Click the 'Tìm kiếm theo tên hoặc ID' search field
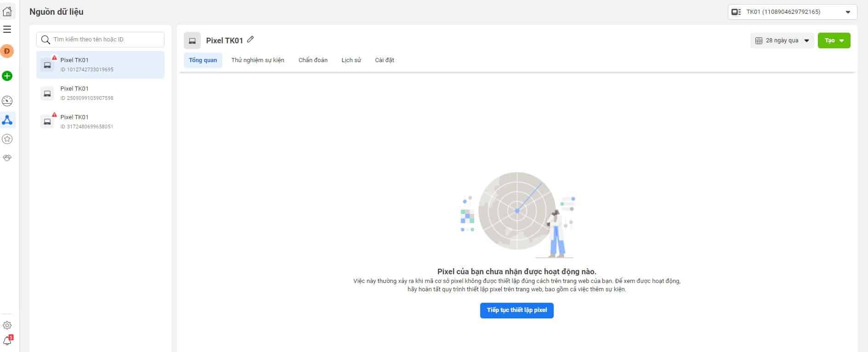The width and height of the screenshot is (868, 352). coord(106,40)
